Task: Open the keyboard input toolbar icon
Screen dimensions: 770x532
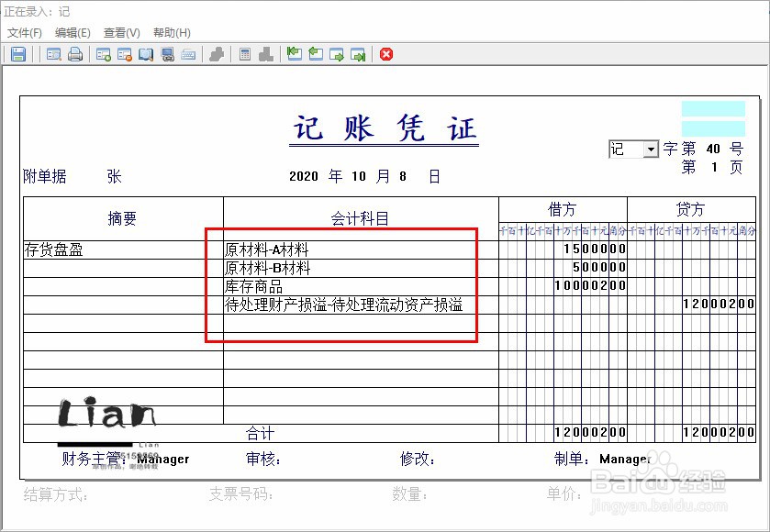Action: (x=188, y=54)
